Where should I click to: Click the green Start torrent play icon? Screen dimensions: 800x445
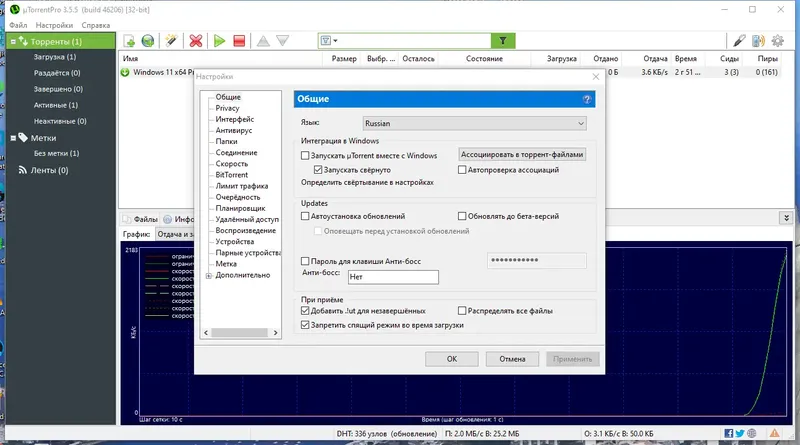pyautogui.click(x=219, y=41)
